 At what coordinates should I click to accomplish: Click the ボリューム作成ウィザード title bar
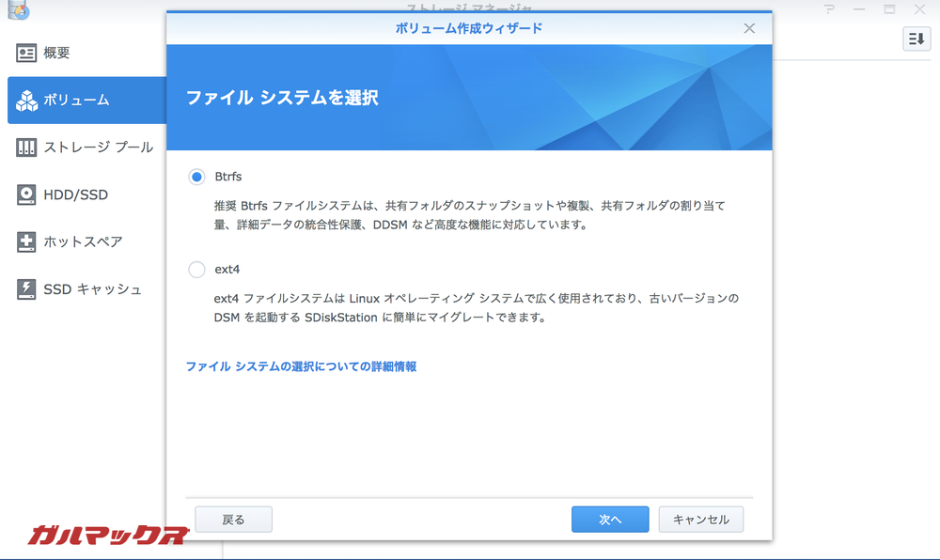click(468, 28)
